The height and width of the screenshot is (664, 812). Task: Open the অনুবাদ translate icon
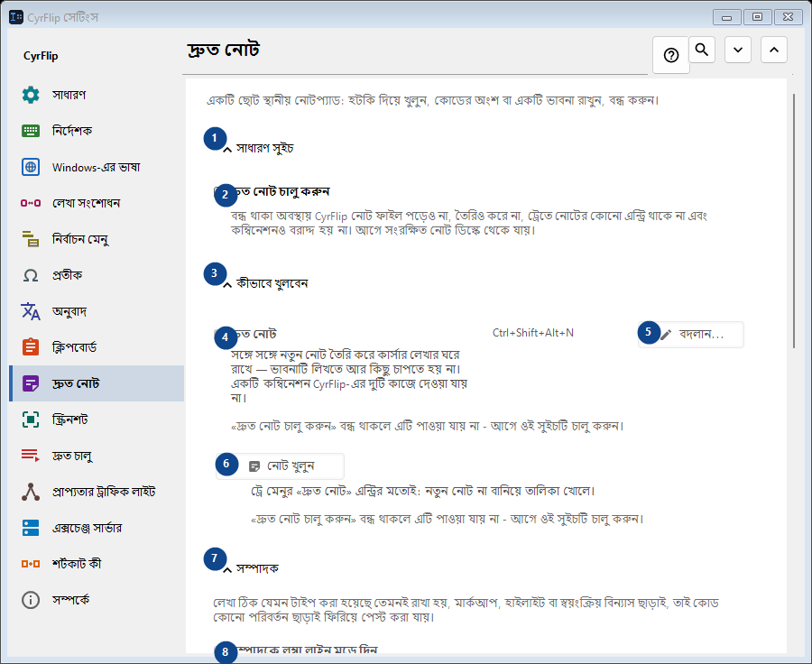(31, 311)
